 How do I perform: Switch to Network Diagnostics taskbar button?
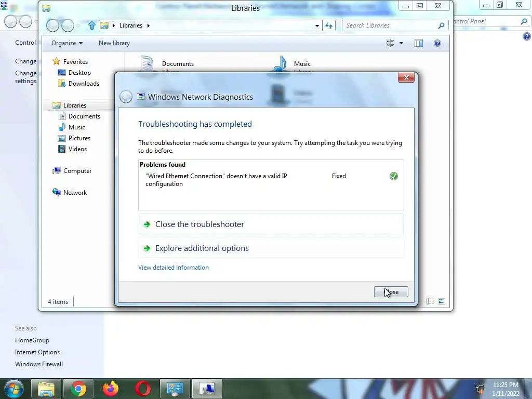tap(207, 389)
